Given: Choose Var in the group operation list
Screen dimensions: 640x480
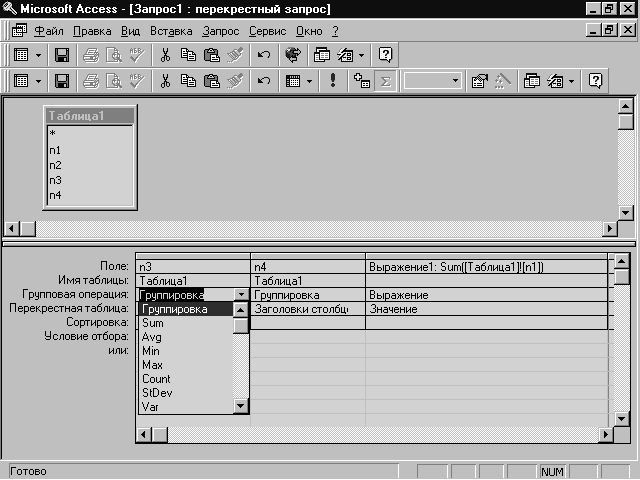Looking at the screenshot, I should point(186,407).
